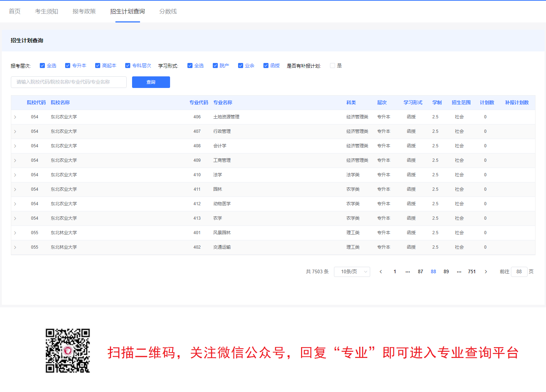Uncheck the 专升本 report level checkbox

tap(68, 66)
